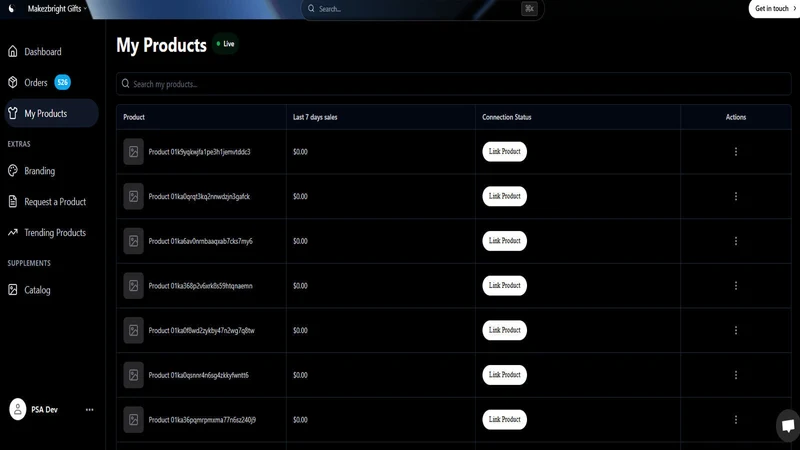Viewport: 800px width, 450px height.
Task: View Trending Products
Action: (51, 233)
